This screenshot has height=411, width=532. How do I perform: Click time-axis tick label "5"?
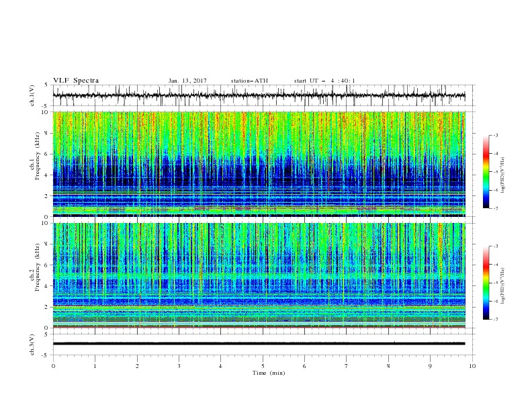pos(263,366)
